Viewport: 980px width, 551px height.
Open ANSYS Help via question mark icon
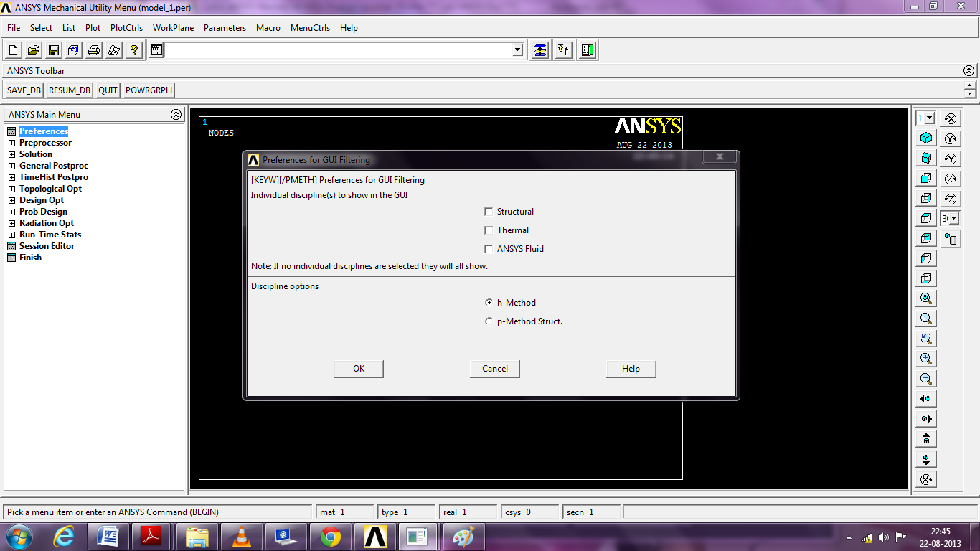[133, 50]
